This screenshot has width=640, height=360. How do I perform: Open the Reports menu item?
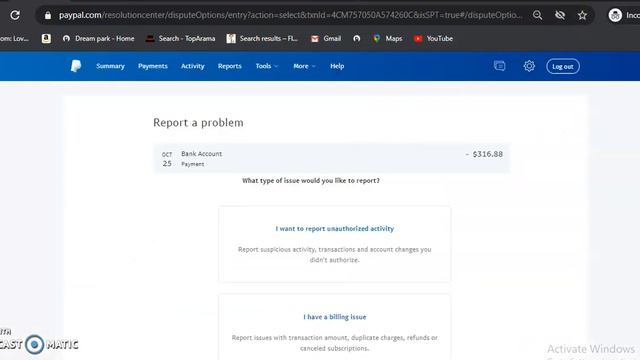click(229, 66)
